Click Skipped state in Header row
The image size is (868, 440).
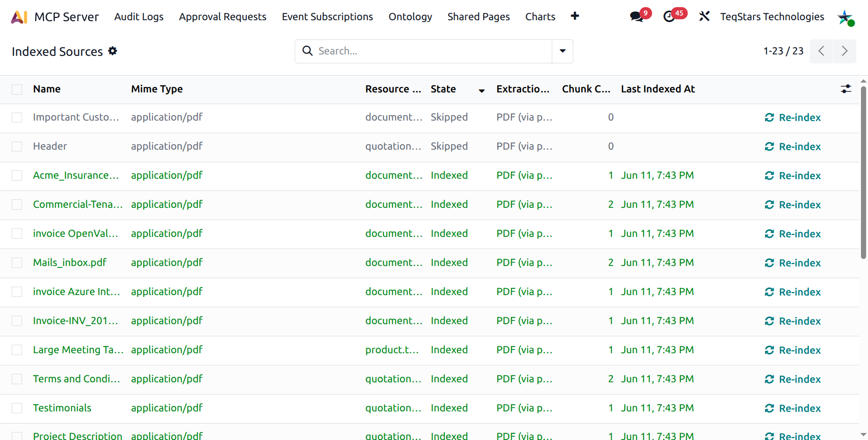[449, 146]
